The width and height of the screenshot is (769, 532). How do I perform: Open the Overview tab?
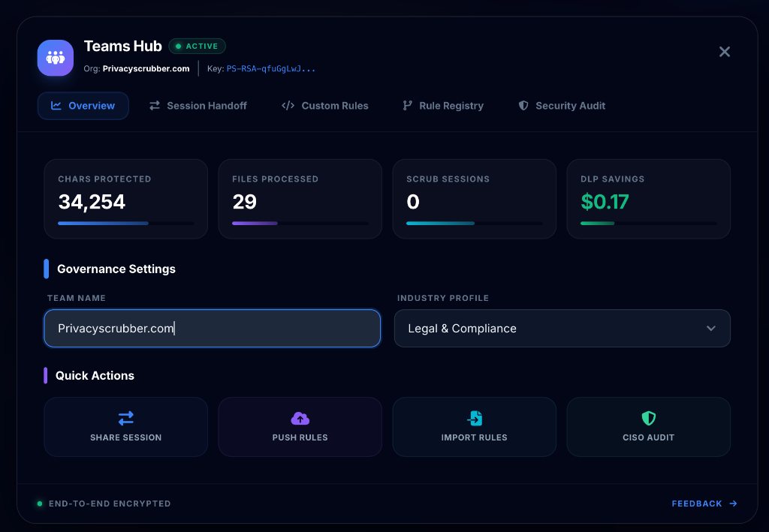pyautogui.click(x=83, y=106)
